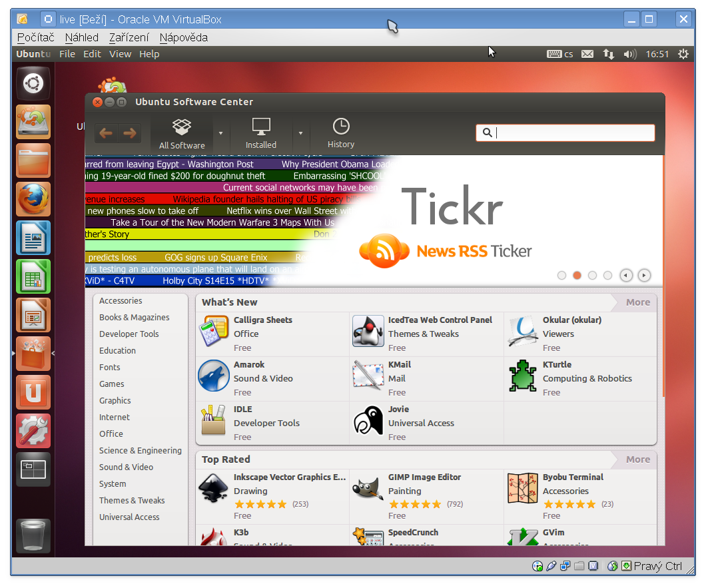This screenshot has width=706, height=588.
Task: Open Dash home in Ubuntu launcher
Action: pos(33,83)
